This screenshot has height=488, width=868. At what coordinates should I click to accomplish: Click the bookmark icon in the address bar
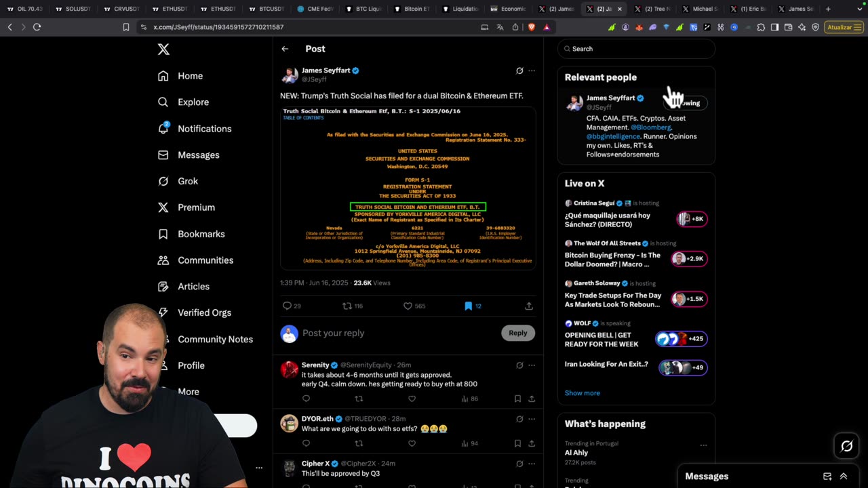[x=125, y=27]
